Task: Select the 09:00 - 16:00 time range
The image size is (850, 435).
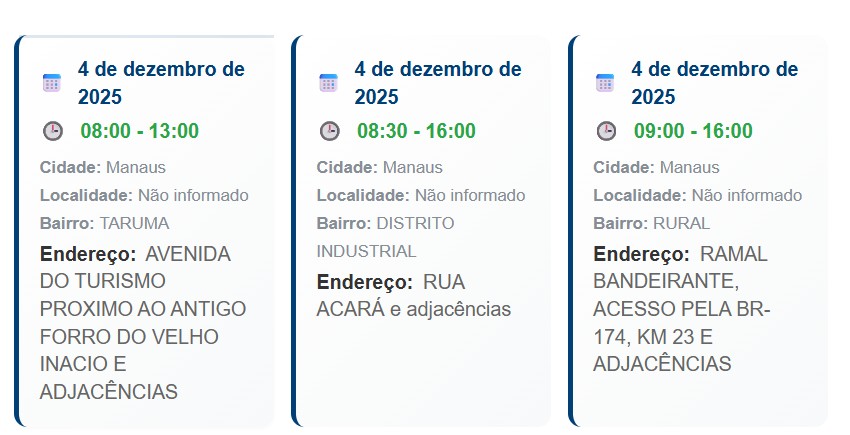Action: pyautogui.click(x=693, y=131)
